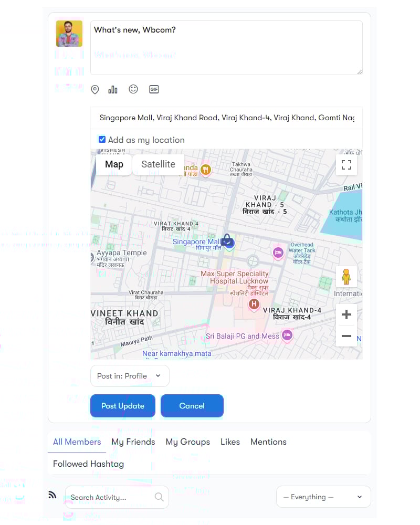Select the Map view button

pos(114,164)
